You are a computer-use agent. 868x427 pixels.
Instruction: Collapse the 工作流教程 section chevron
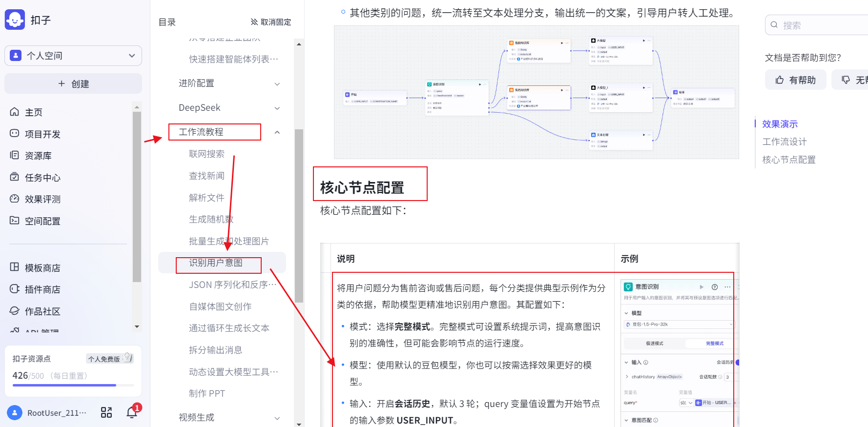coord(277,132)
